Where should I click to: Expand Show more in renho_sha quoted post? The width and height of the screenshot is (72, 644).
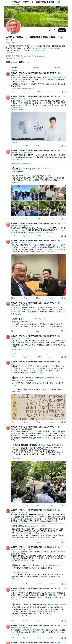16,182
